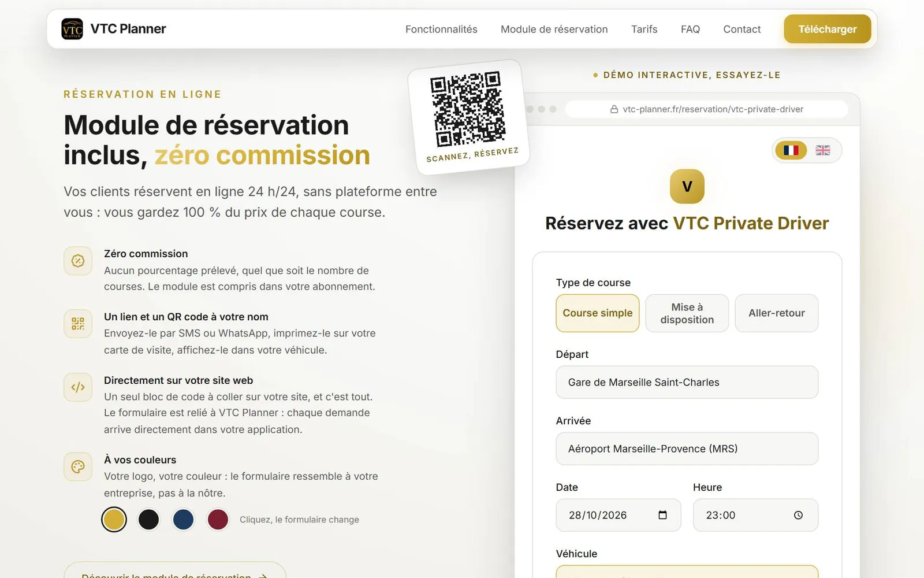This screenshot has width=924, height=578.
Task: Click the palette icon beside À vos couleurs
Action: tap(78, 466)
